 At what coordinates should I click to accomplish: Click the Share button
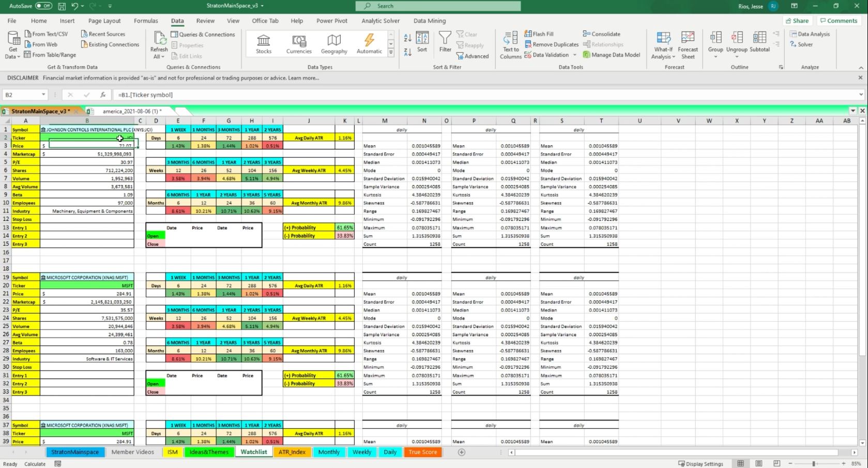coord(797,21)
